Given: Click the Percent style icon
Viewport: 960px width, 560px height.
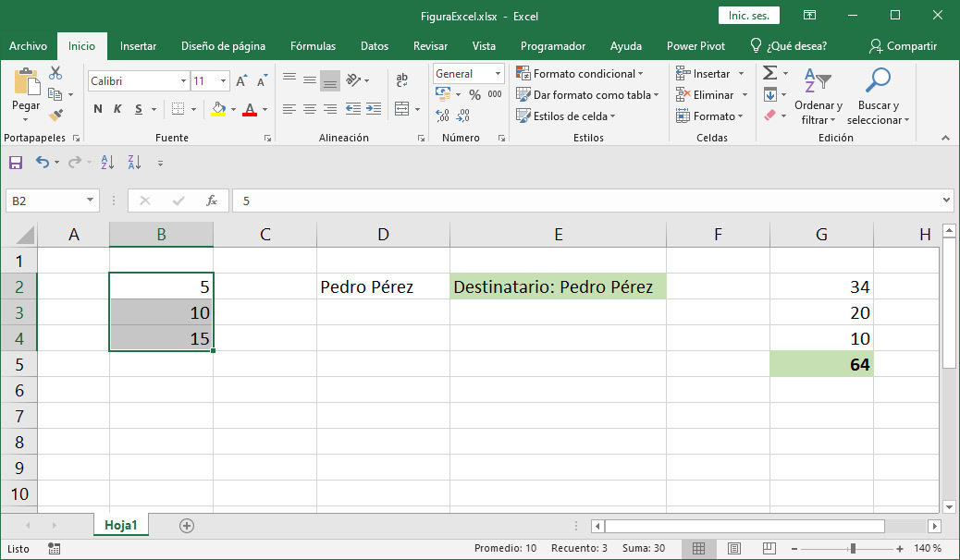Looking at the screenshot, I should click(474, 94).
